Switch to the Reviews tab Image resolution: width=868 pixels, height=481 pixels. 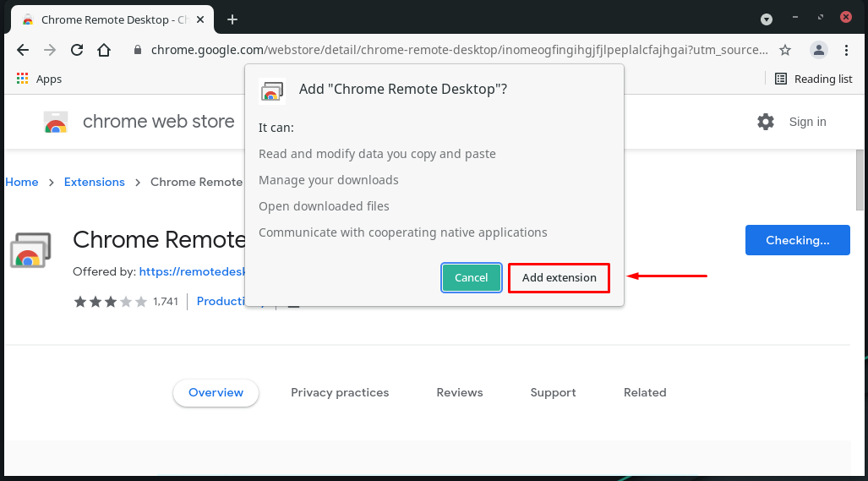460,393
